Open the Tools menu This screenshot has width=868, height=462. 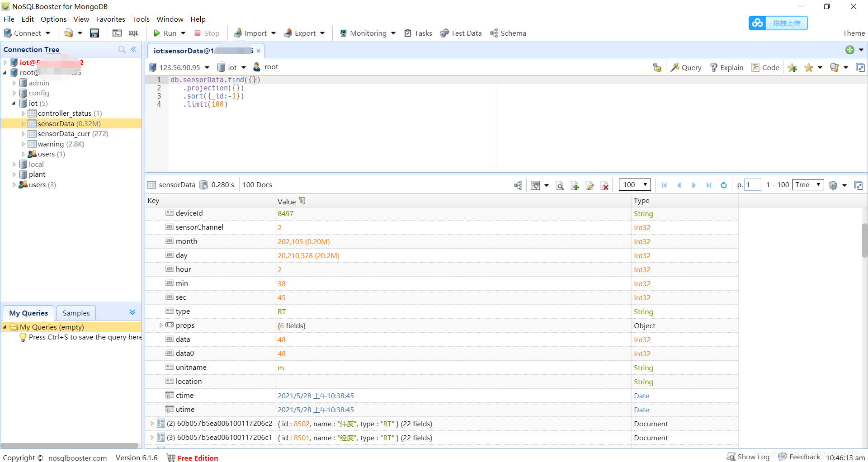click(140, 19)
